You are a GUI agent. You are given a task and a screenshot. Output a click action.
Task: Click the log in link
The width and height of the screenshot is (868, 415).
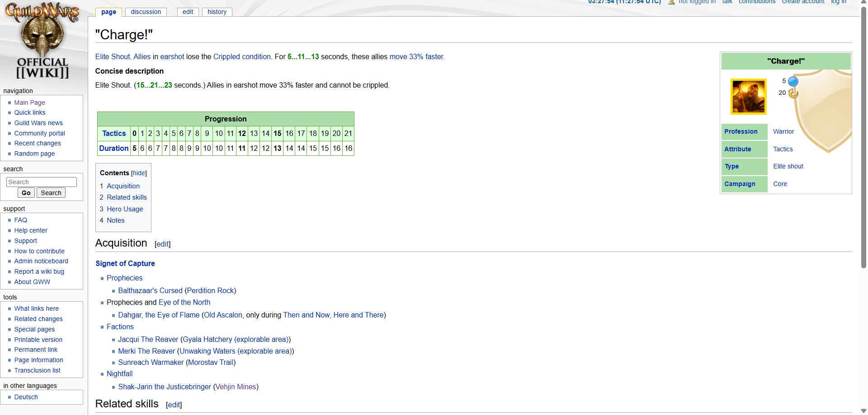pos(839,2)
